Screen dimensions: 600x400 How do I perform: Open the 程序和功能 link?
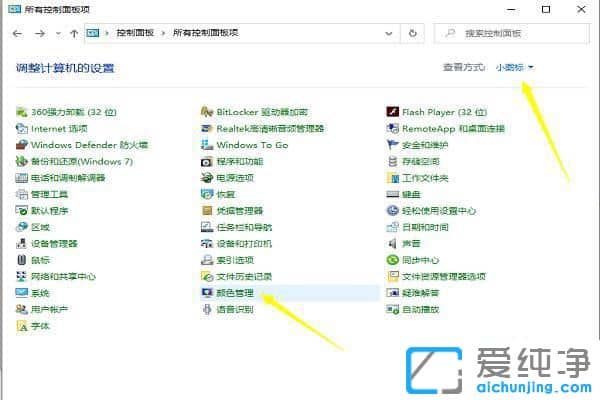coord(239,161)
